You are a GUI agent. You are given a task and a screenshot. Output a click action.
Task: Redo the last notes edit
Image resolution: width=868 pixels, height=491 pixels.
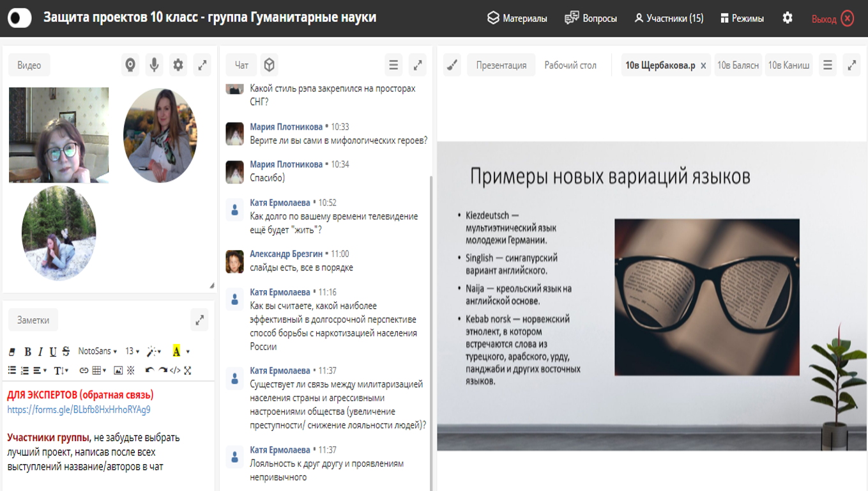(163, 370)
